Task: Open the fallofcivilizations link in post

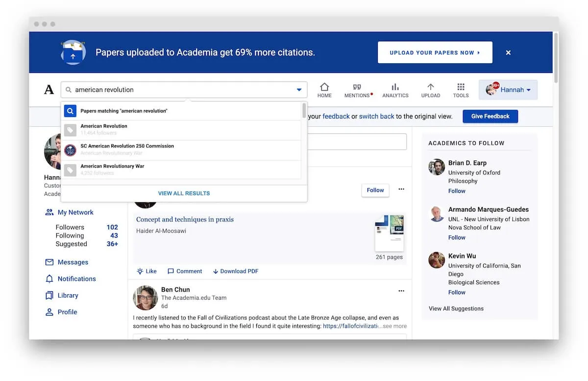Action: [x=350, y=326]
